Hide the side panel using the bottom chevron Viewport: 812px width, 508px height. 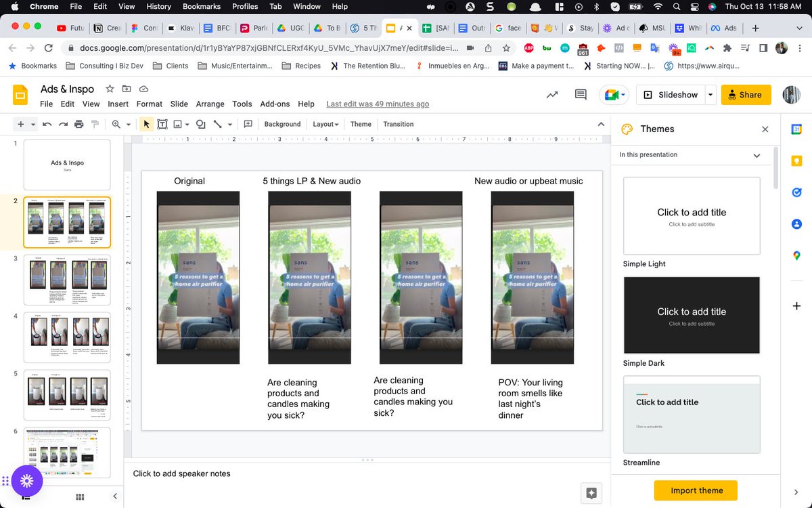pyautogui.click(x=796, y=492)
